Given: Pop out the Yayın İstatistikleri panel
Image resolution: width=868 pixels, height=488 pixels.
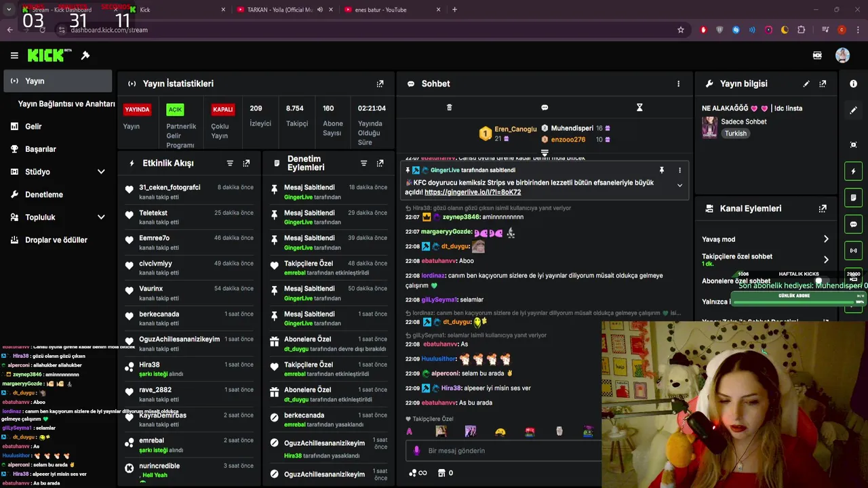Looking at the screenshot, I should (380, 83).
